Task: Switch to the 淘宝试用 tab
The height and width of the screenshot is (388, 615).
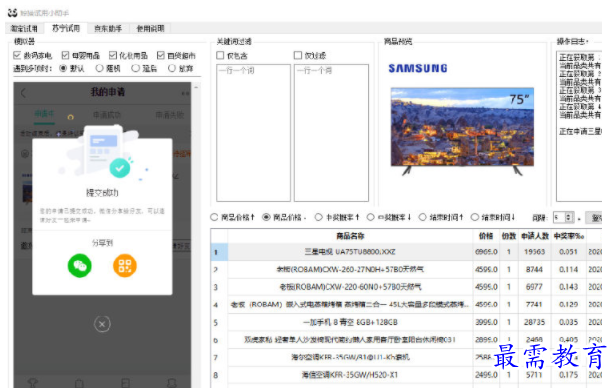Action: [24, 28]
